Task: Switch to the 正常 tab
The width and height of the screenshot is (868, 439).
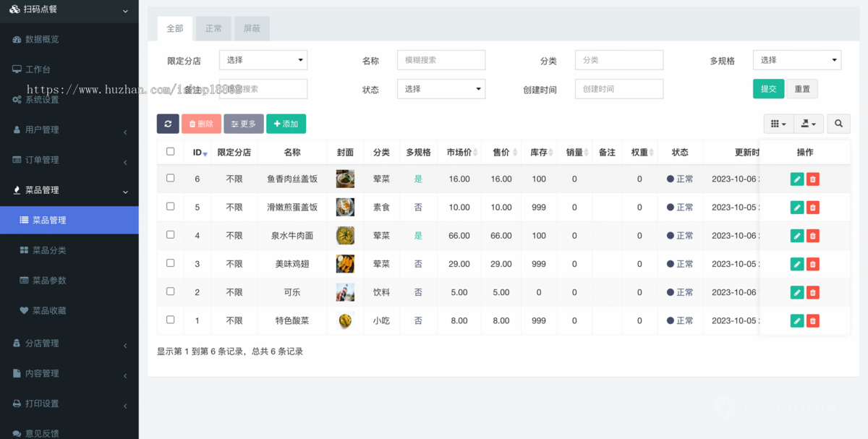Action: click(213, 28)
